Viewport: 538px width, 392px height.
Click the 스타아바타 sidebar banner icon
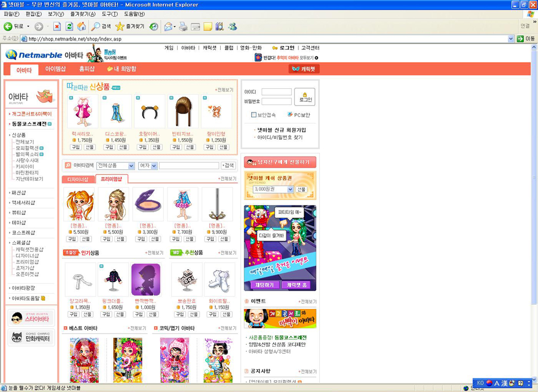[x=32, y=318]
